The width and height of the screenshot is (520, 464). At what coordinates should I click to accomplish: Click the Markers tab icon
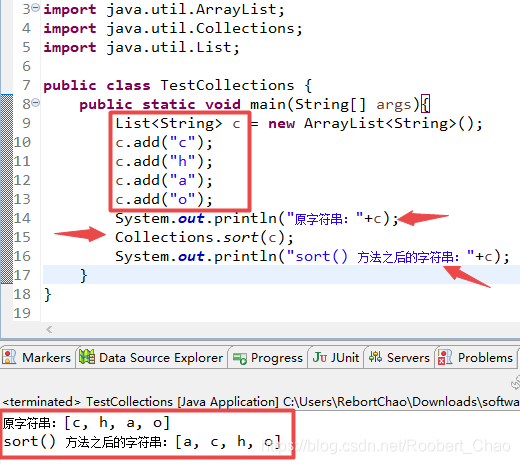point(9,357)
